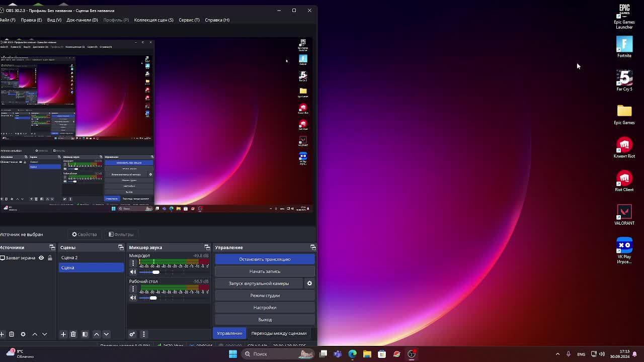This screenshot has width=644, height=362.
Task: Float the Управление dock panel
Action: (313, 247)
